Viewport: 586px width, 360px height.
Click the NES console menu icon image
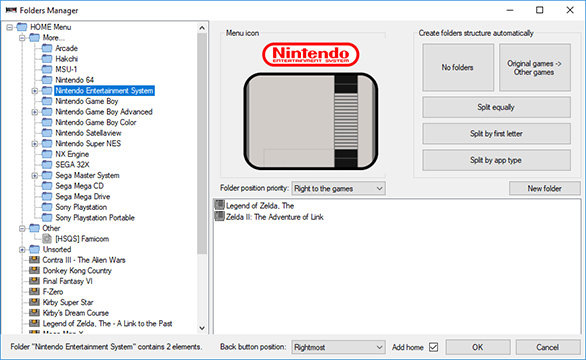[x=311, y=106]
